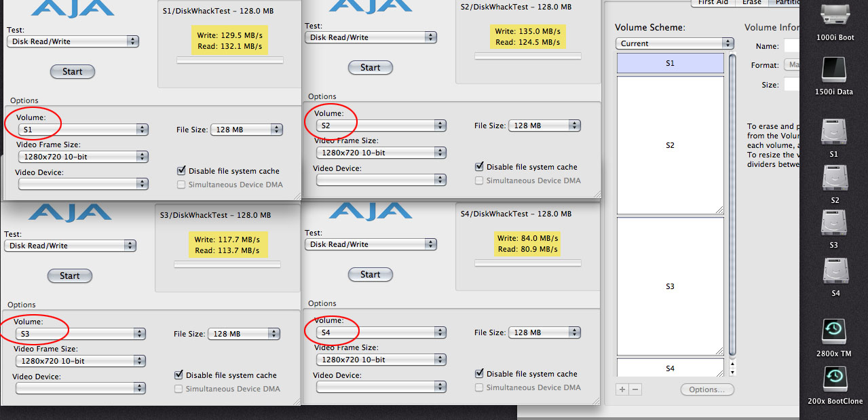The height and width of the screenshot is (420, 868).
Task: Open Video Device dropdown in S4 window
Action: tap(381, 387)
